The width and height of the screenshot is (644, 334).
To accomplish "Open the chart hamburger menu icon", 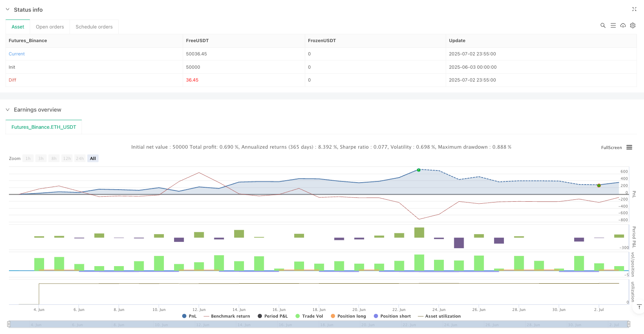I will (x=629, y=147).
